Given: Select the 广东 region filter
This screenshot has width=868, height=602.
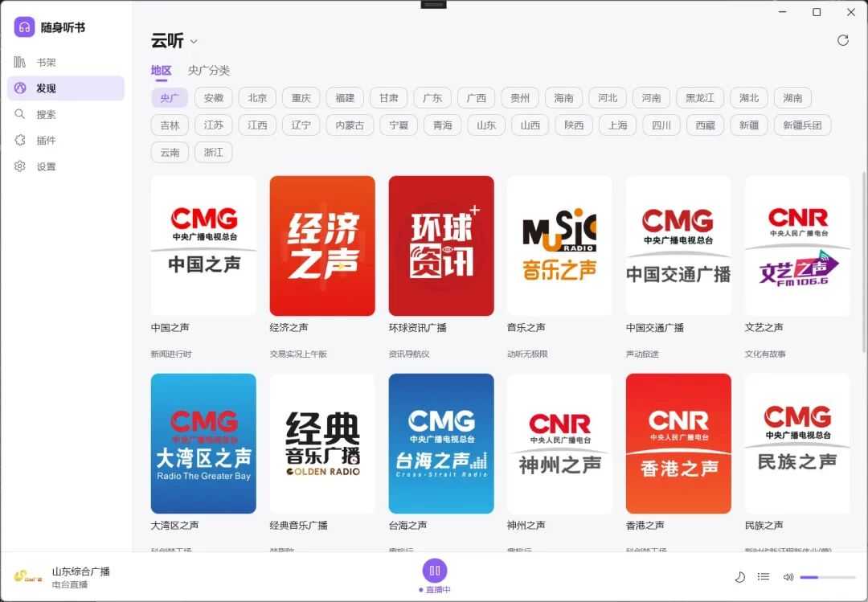Looking at the screenshot, I should coord(432,98).
